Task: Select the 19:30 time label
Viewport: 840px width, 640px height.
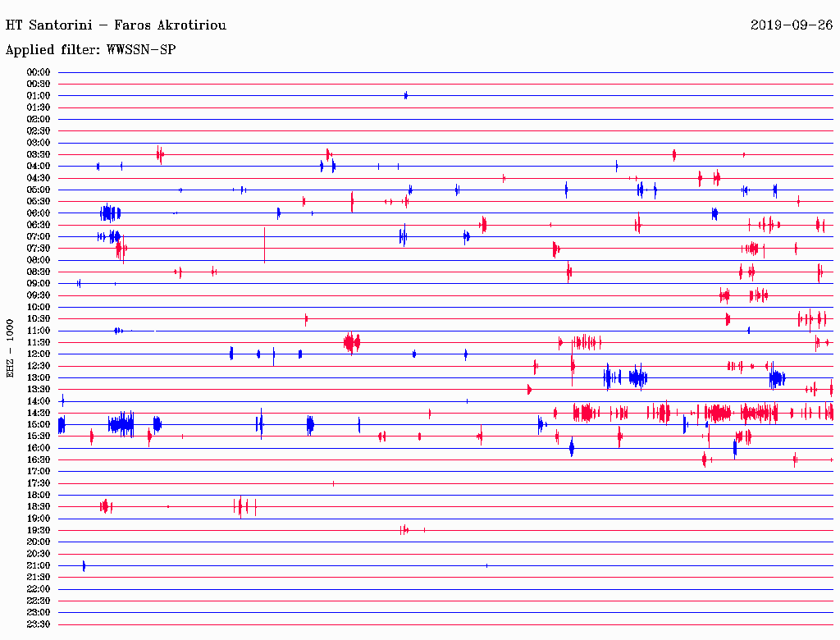Action: click(39, 531)
